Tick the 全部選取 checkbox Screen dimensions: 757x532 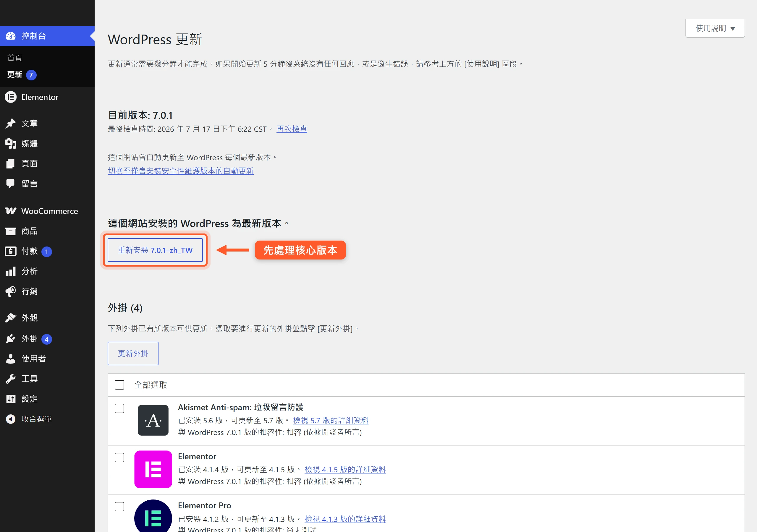click(x=119, y=385)
